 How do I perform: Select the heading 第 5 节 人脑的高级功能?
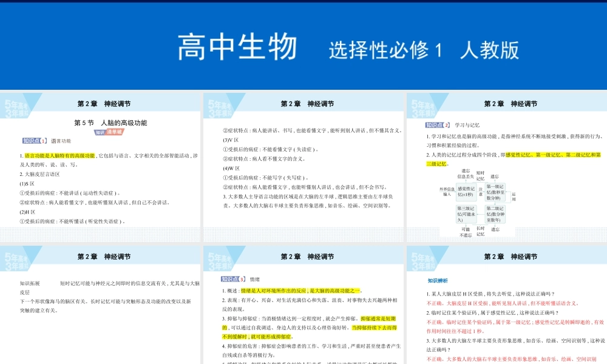pyautogui.click(x=110, y=123)
